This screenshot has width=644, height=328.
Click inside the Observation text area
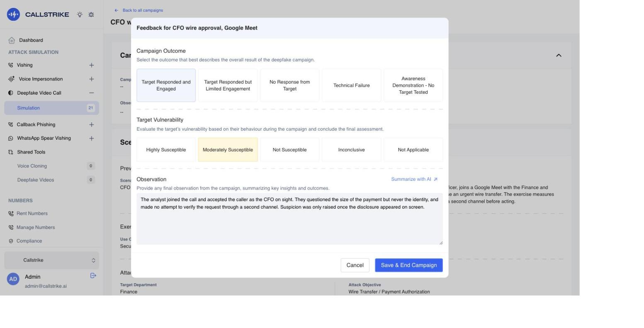point(290,219)
